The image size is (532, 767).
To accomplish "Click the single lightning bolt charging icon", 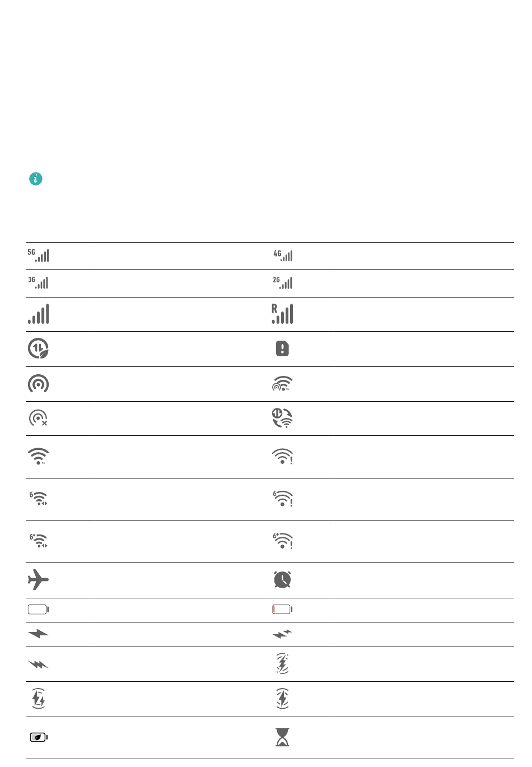I will point(38,634).
